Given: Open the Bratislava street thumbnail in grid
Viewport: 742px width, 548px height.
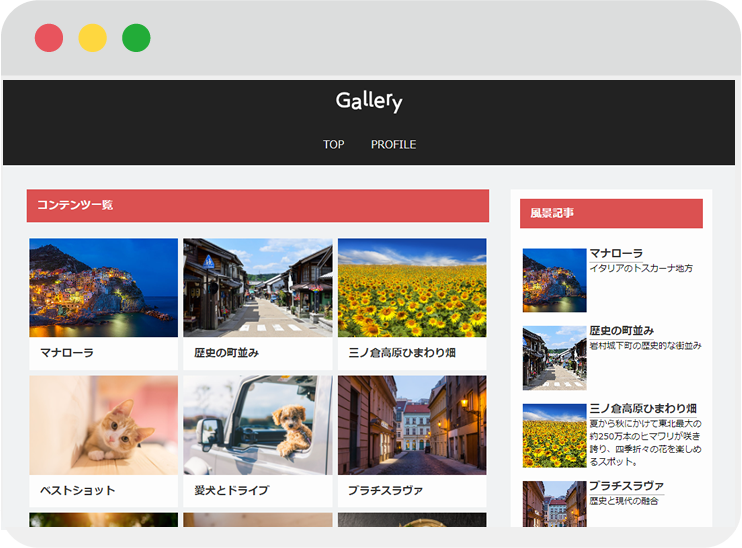Looking at the screenshot, I should 411,424.
